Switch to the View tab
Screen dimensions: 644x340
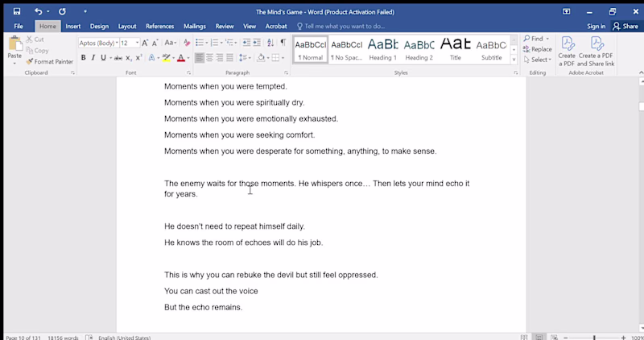[x=250, y=26]
